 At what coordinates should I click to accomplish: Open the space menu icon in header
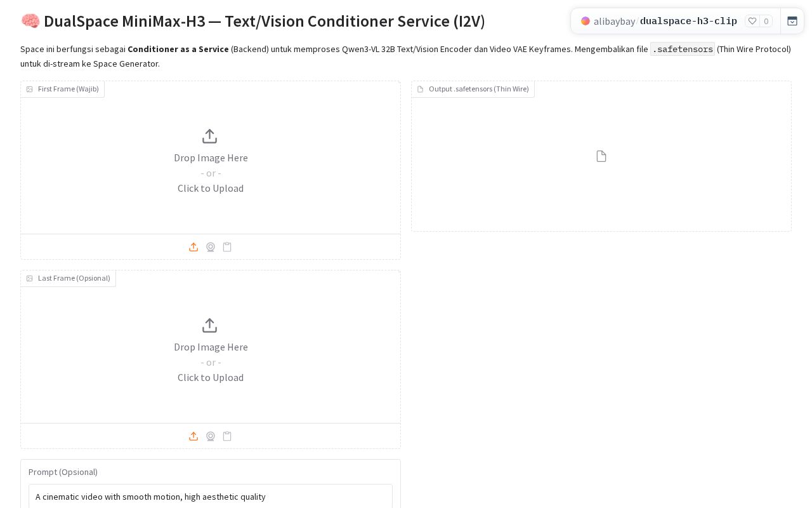(x=792, y=21)
